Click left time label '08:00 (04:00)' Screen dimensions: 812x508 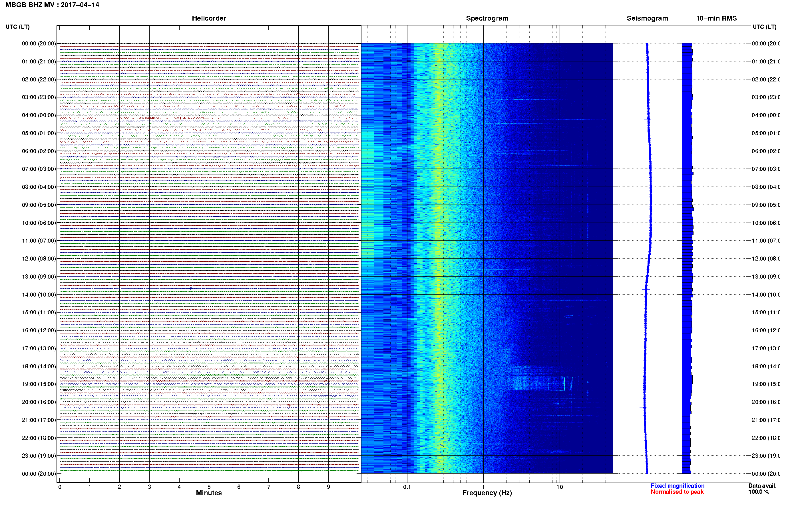pos(39,187)
